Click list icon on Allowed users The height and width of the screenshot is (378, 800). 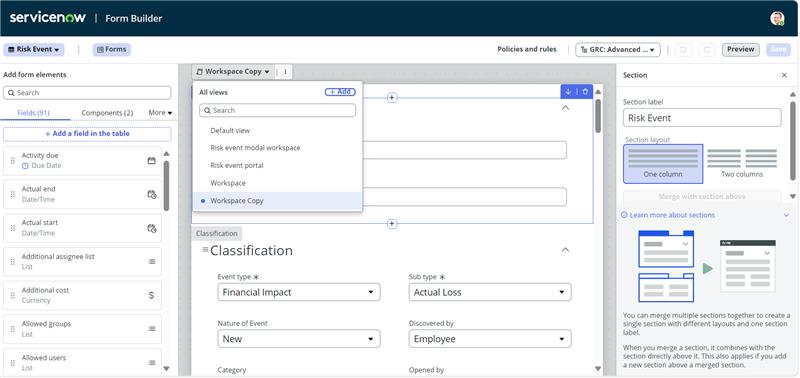(152, 363)
